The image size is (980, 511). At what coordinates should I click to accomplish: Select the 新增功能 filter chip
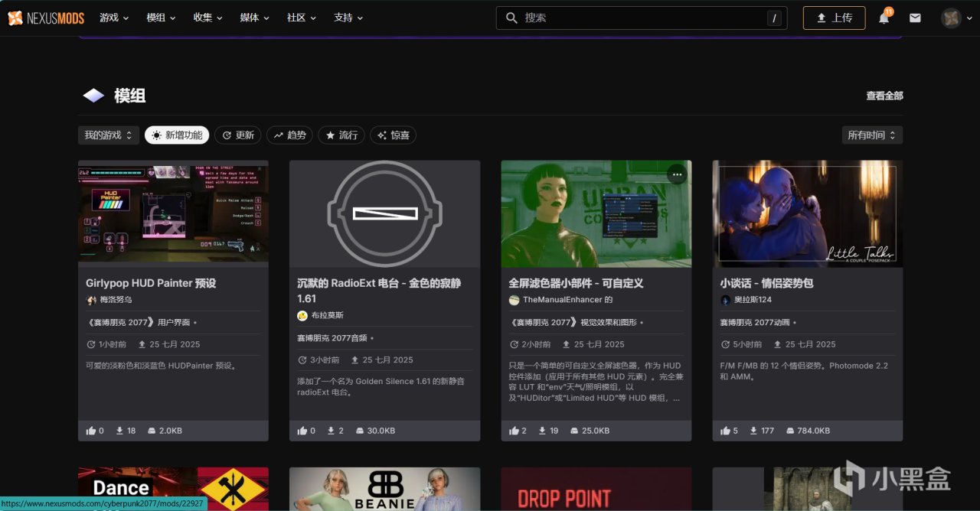tap(177, 135)
